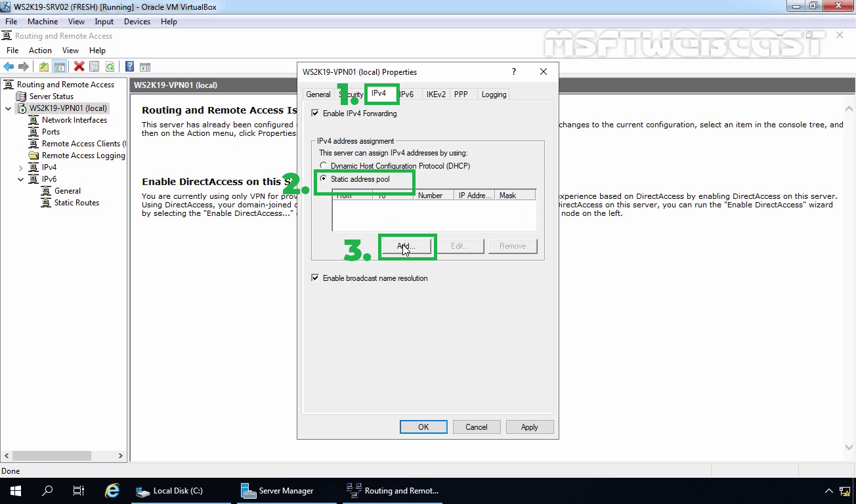The height and width of the screenshot is (504, 856).
Task: Click the dialog Help question mark button
Action: pos(514,72)
